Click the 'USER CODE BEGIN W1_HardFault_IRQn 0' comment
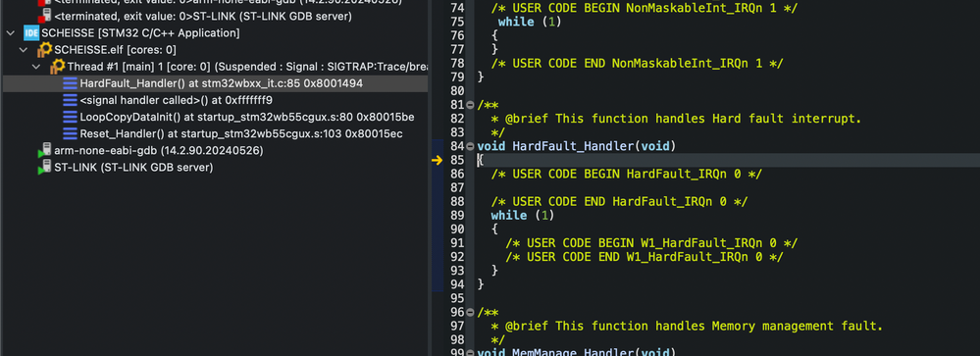The image size is (980, 356). point(651,242)
